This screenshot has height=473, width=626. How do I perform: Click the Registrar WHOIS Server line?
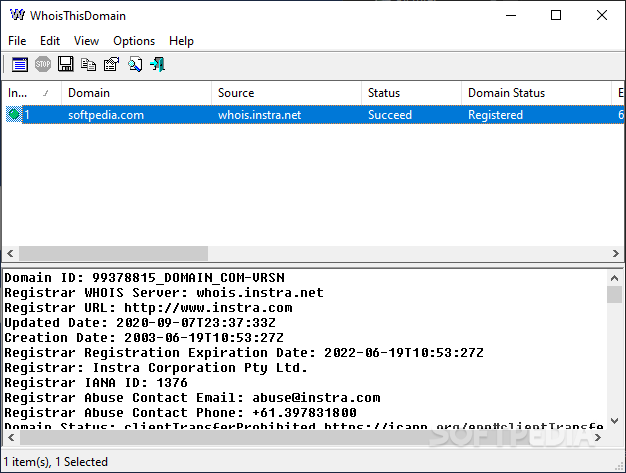(x=164, y=293)
